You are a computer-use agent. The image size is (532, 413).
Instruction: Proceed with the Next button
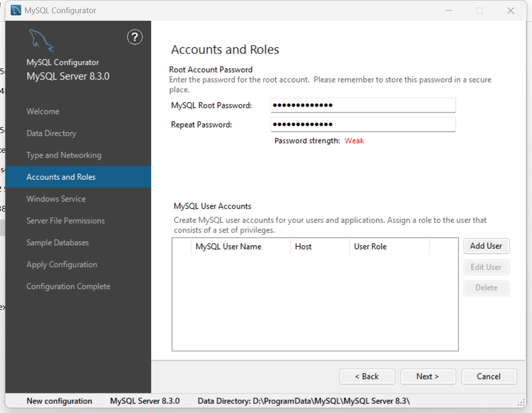pos(428,376)
